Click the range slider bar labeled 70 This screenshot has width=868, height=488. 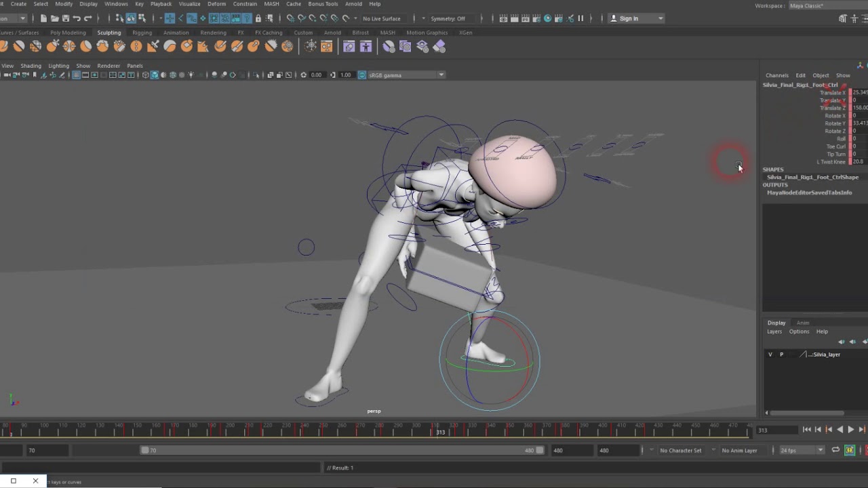[x=342, y=450]
